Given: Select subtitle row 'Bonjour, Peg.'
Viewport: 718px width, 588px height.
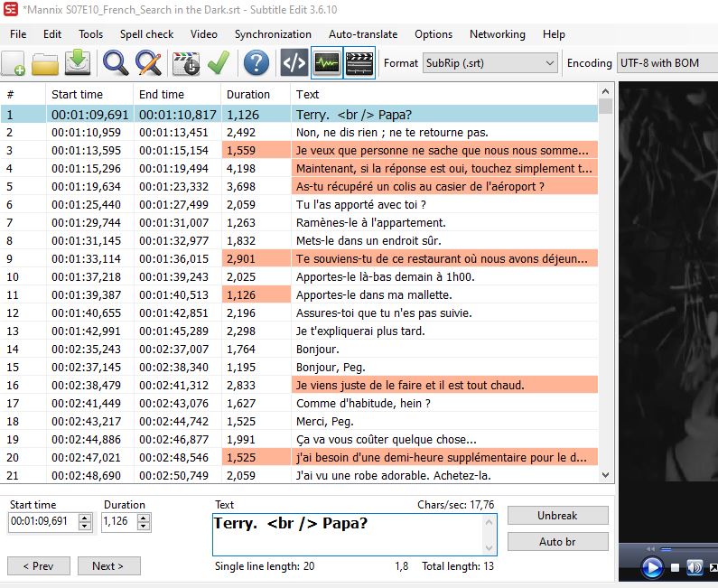Looking at the screenshot, I should 300,368.
